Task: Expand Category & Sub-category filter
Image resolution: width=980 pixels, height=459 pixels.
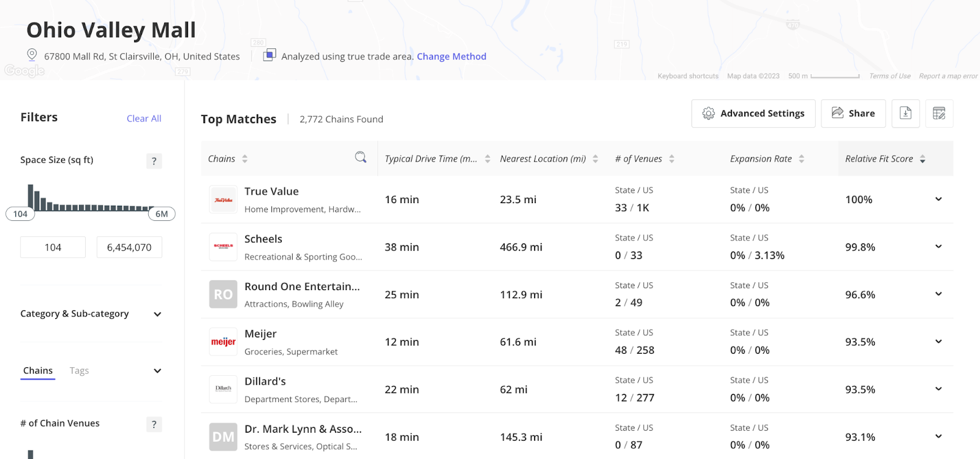Action: tap(157, 315)
